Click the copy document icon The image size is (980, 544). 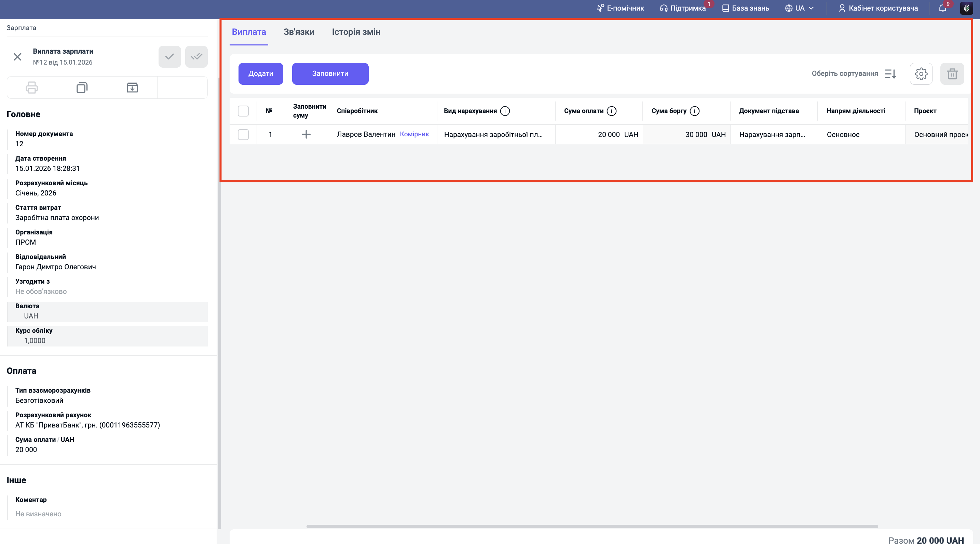click(82, 87)
